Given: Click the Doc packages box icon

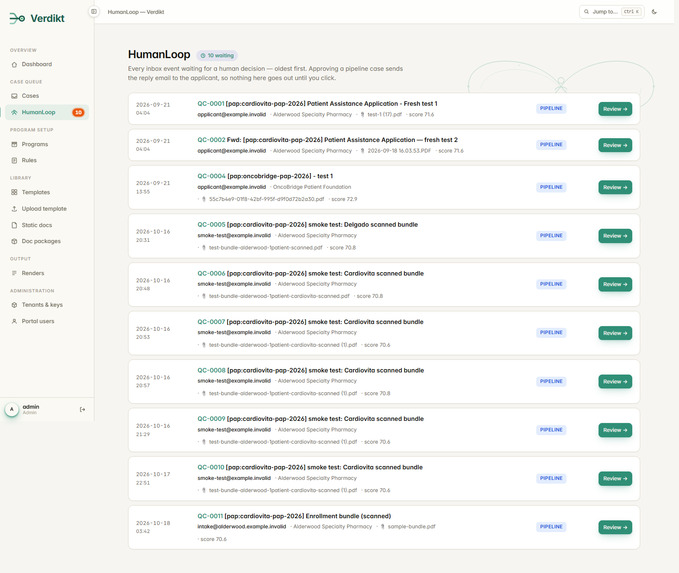Looking at the screenshot, I should (x=14, y=241).
